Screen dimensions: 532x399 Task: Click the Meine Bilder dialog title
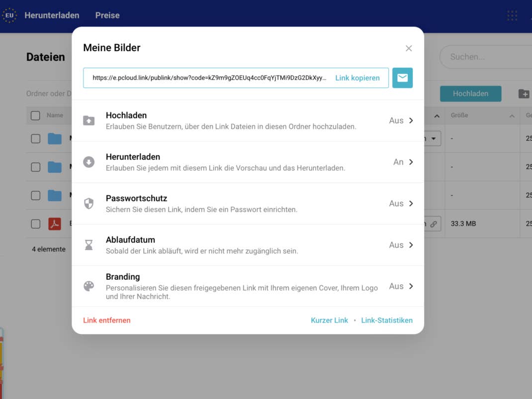(x=112, y=48)
